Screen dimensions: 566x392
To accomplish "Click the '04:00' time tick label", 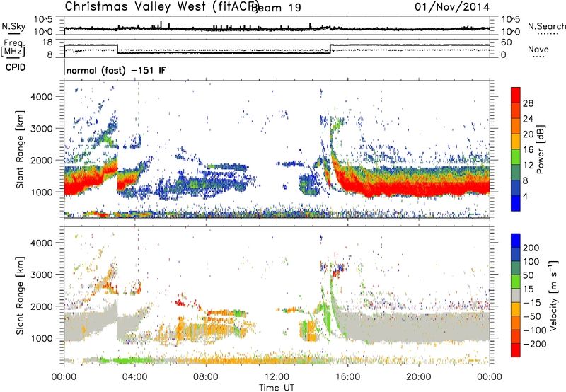I will (135, 377).
